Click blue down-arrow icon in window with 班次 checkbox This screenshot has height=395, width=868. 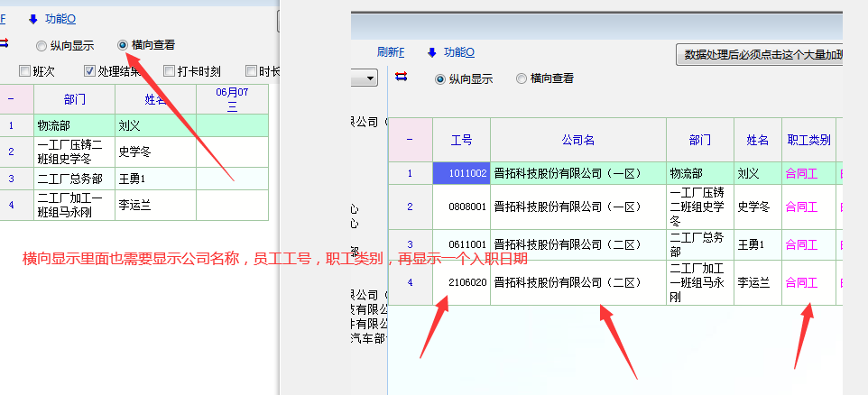click(x=33, y=18)
